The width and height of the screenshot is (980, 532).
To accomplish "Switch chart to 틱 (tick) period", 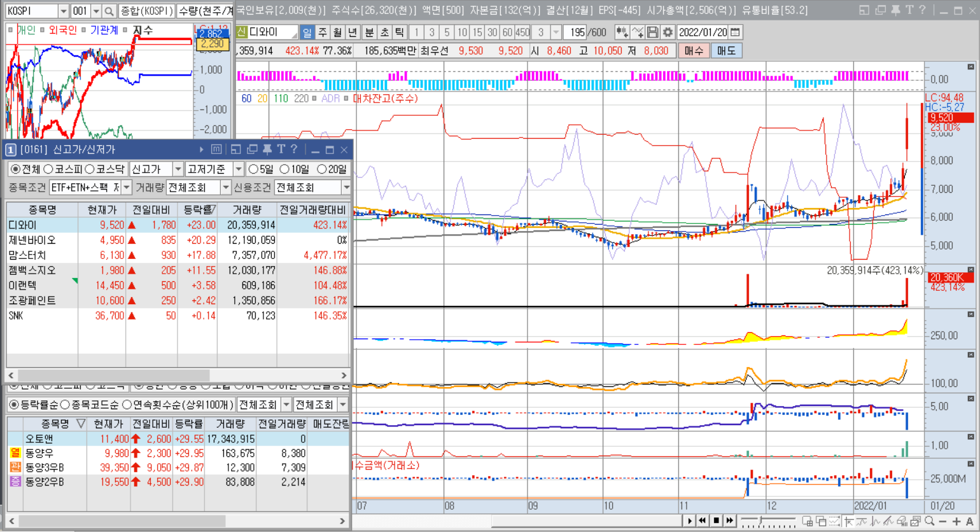I will click(400, 32).
